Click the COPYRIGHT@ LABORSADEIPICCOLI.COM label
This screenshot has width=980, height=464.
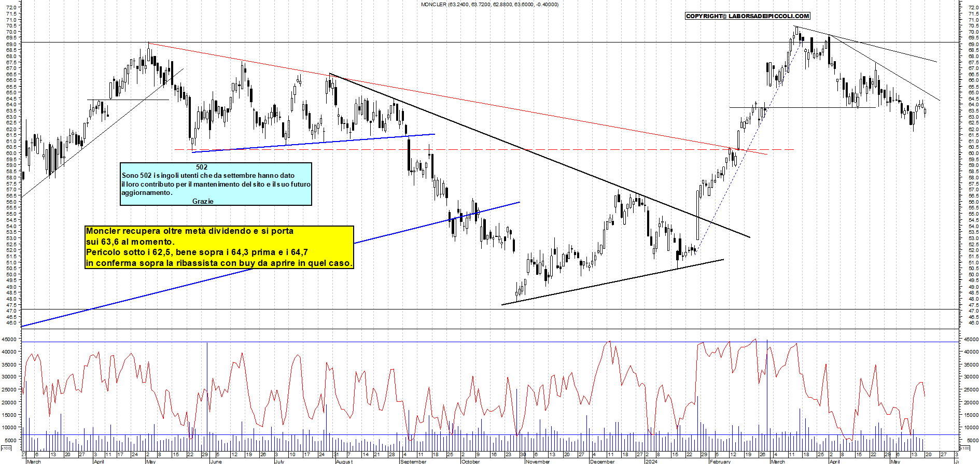pyautogui.click(x=747, y=16)
